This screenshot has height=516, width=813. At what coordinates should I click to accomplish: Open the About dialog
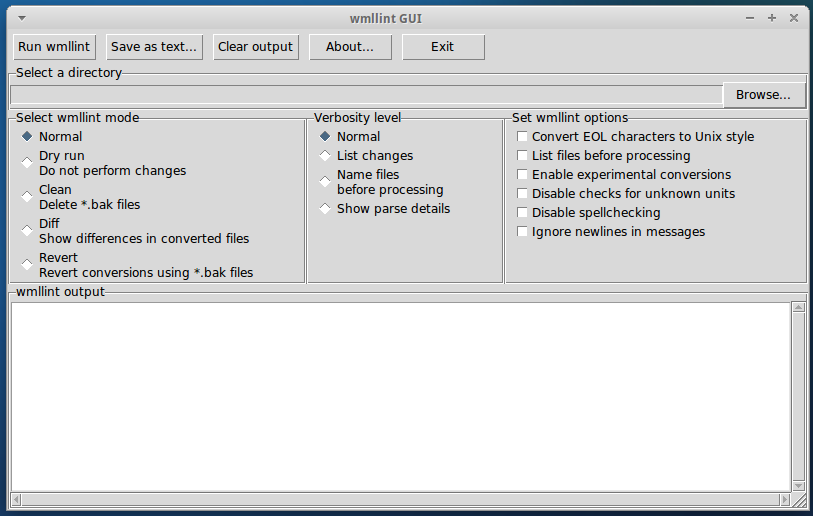[350, 47]
